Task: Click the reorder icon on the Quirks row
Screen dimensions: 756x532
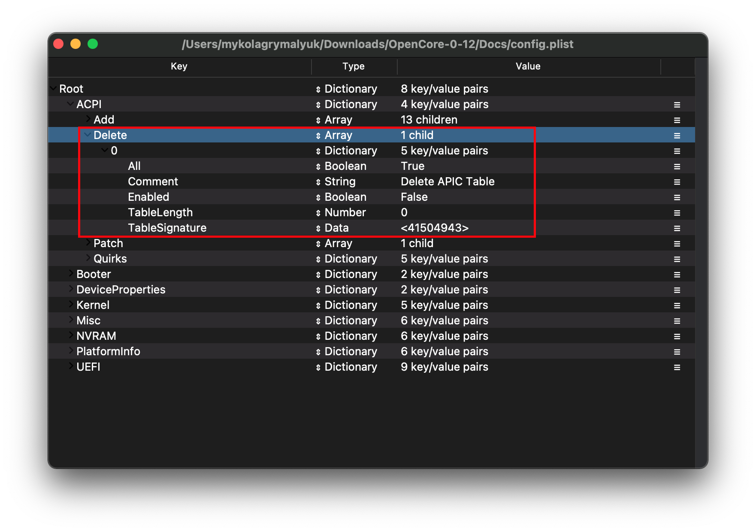Action: pos(677,259)
